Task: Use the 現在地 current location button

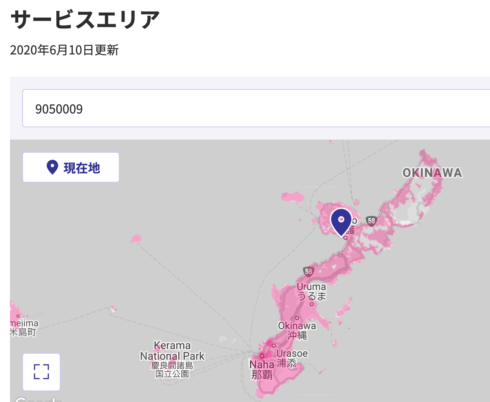Action: pyautogui.click(x=71, y=167)
